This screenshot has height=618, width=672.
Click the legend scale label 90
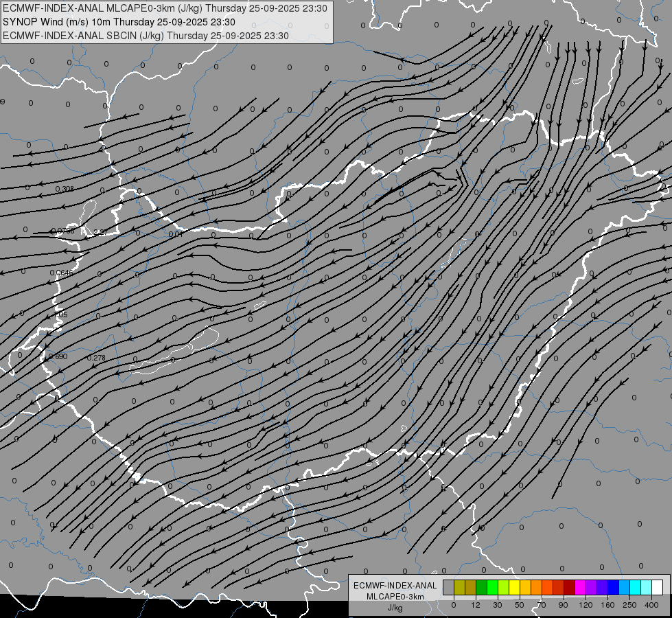pyautogui.click(x=563, y=605)
